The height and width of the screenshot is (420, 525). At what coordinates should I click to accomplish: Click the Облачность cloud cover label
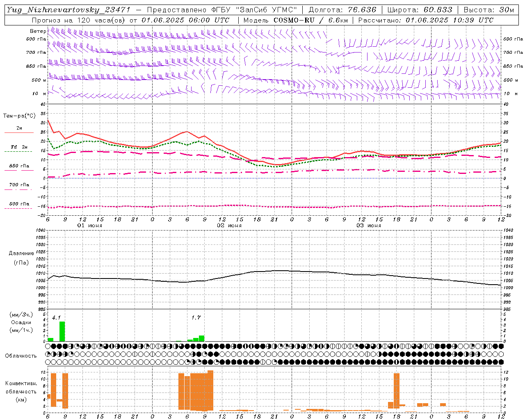(21, 356)
